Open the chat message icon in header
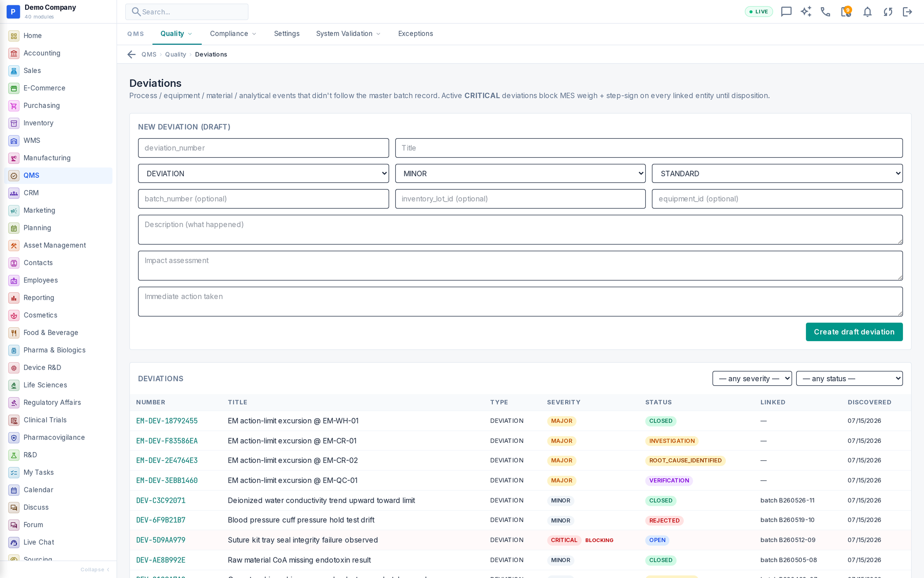This screenshot has height=578, width=924. point(786,12)
